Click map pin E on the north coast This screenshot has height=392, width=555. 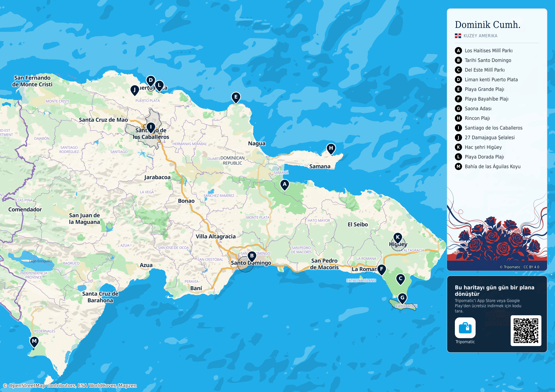point(236,97)
